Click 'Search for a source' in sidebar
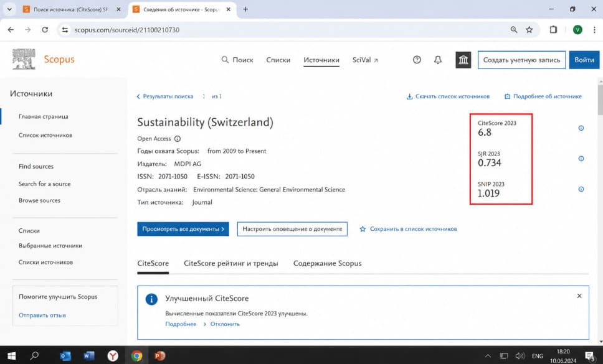This screenshot has height=364, width=603. pyautogui.click(x=45, y=184)
